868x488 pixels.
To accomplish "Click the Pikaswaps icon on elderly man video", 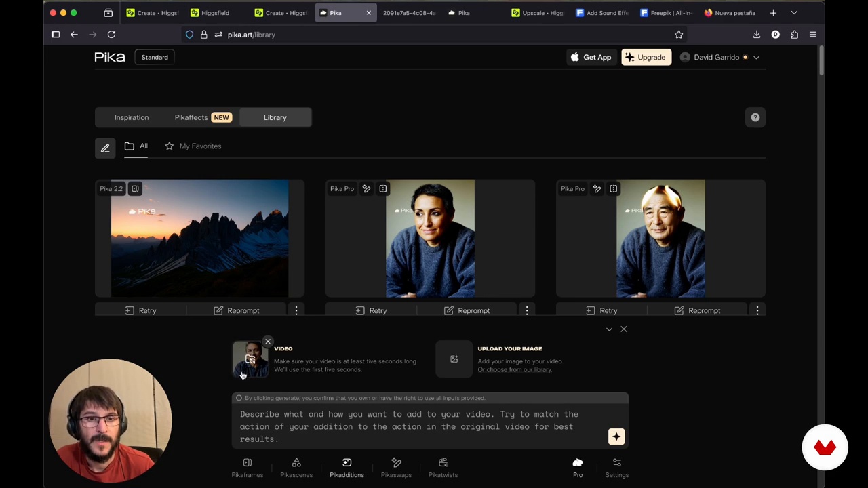I will 597,188.
